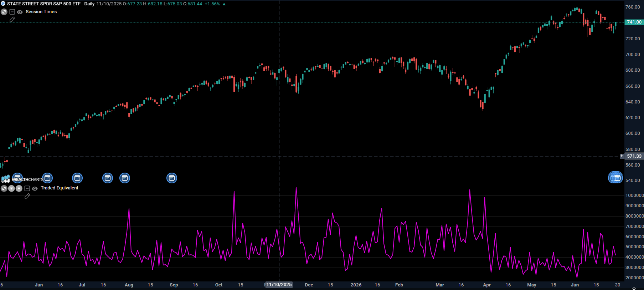Click the WealthCharts logo
644x290 pixels.
[22, 179]
